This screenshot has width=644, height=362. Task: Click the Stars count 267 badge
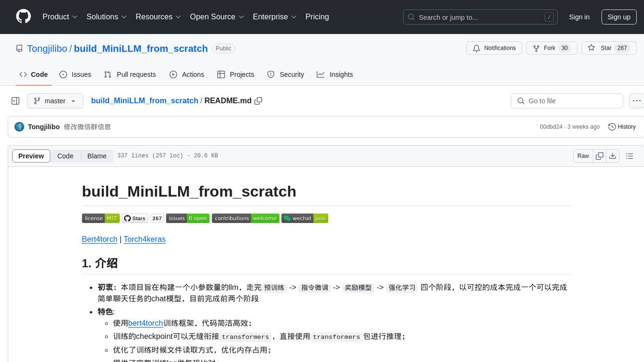click(x=157, y=218)
